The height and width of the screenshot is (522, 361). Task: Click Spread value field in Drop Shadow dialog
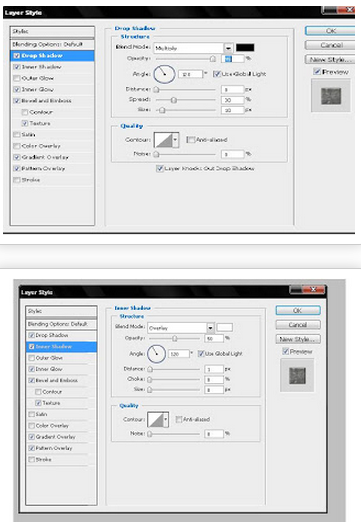tap(233, 100)
